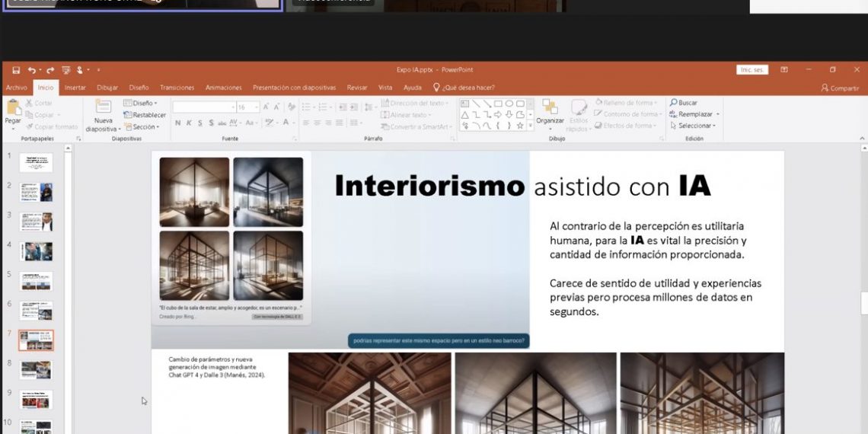This screenshot has height=434, width=868.
Task: Toggle underline (S) formatting
Action: pyautogui.click(x=200, y=123)
